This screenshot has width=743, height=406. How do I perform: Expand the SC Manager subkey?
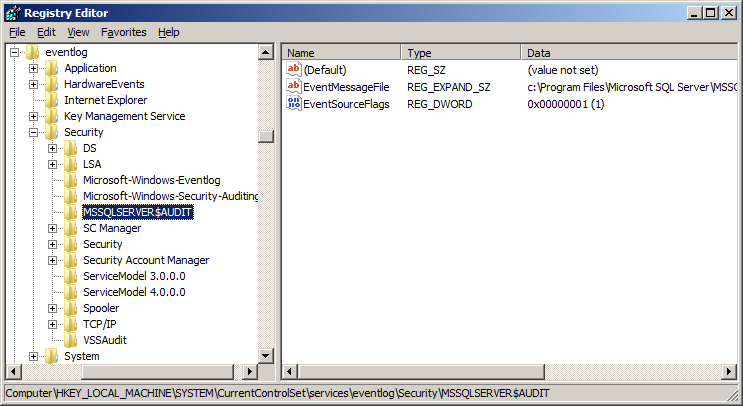pyautogui.click(x=53, y=228)
